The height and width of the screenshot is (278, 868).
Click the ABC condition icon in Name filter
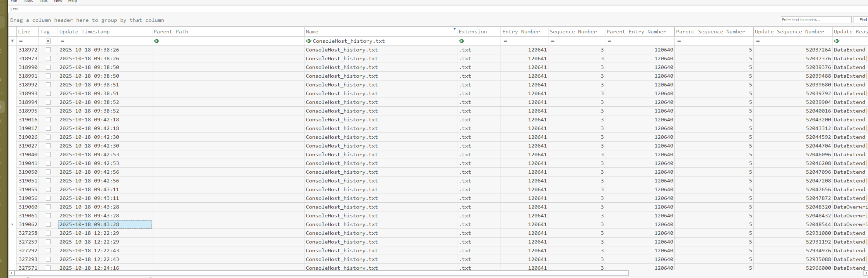(x=309, y=41)
